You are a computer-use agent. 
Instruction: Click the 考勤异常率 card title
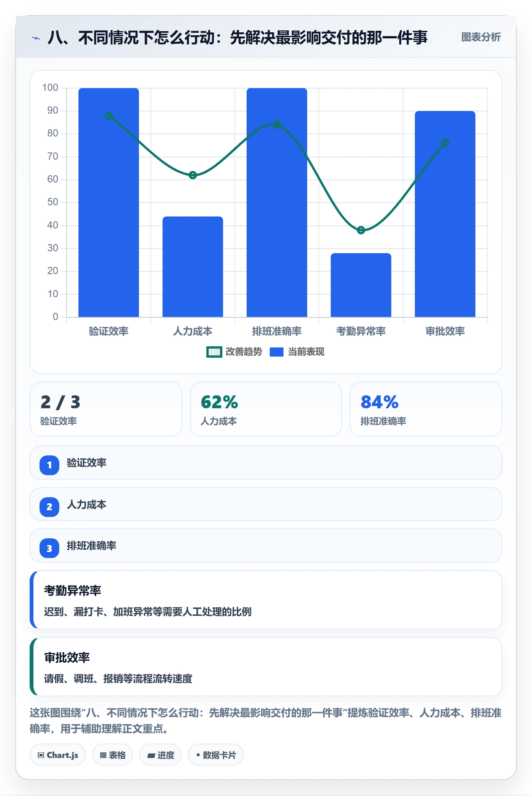click(73, 591)
